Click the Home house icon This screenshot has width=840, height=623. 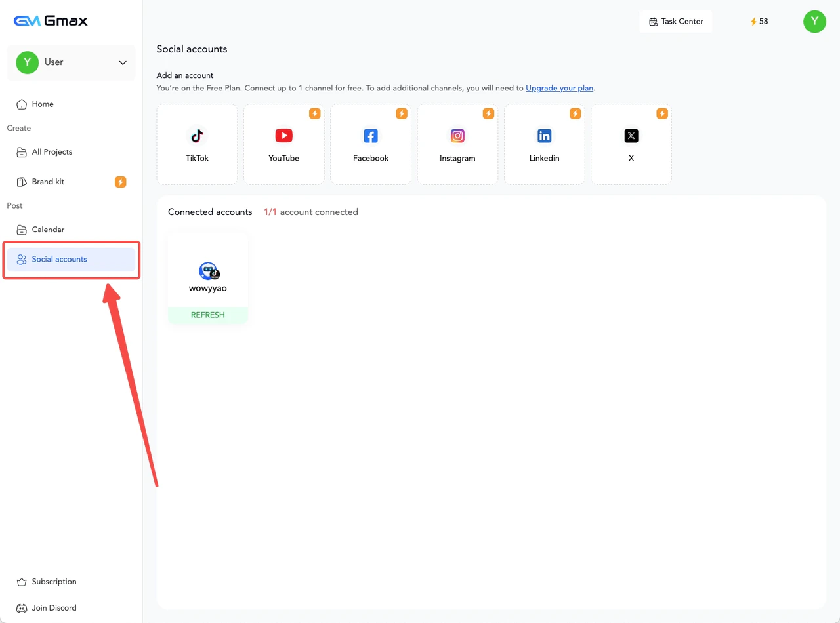click(x=22, y=104)
